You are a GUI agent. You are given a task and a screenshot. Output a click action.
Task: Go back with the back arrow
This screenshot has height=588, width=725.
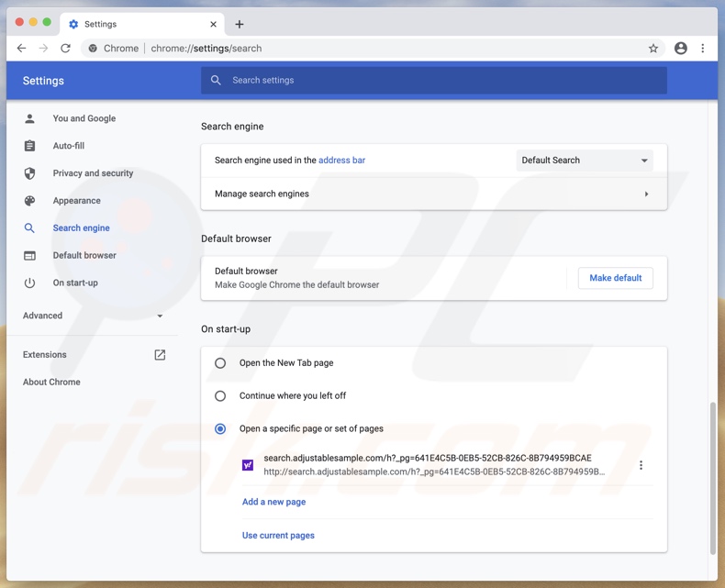(22, 49)
